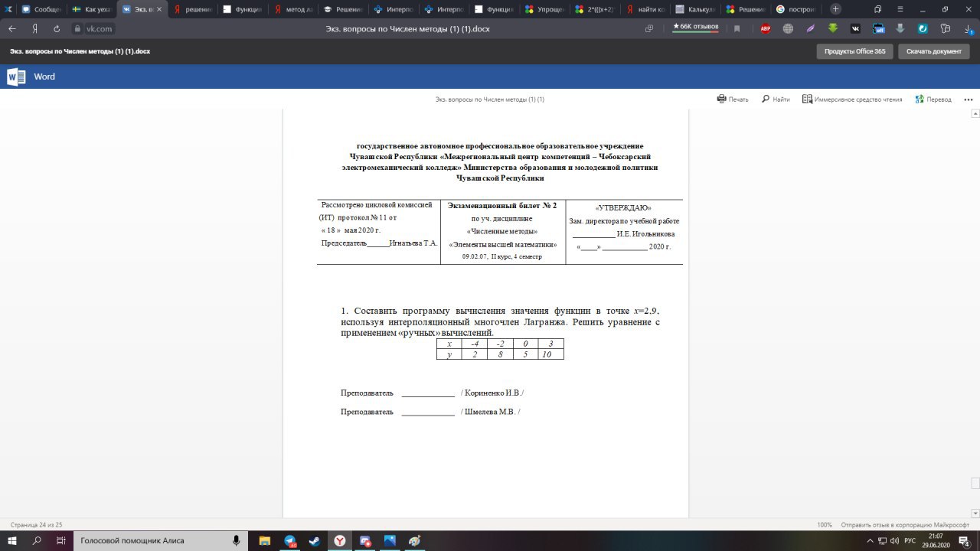Switch to the Как уехать tab
Viewport: 980px width, 551px height.
pos(91,9)
